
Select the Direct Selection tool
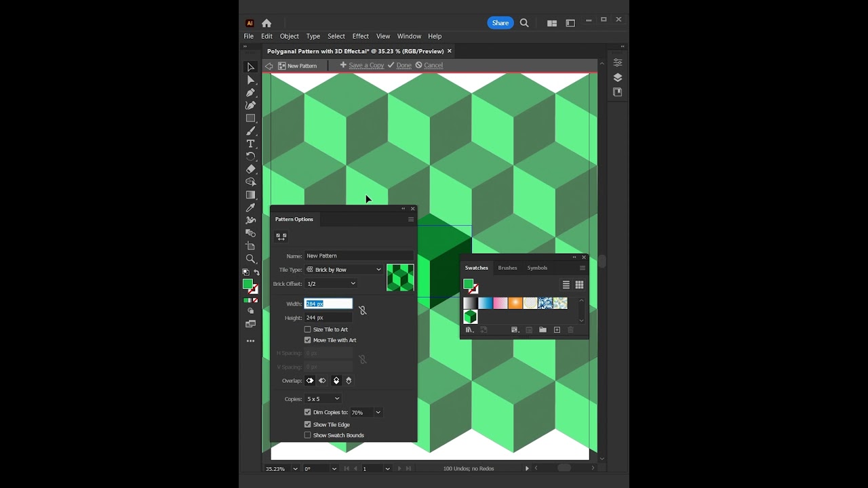tap(250, 80)
